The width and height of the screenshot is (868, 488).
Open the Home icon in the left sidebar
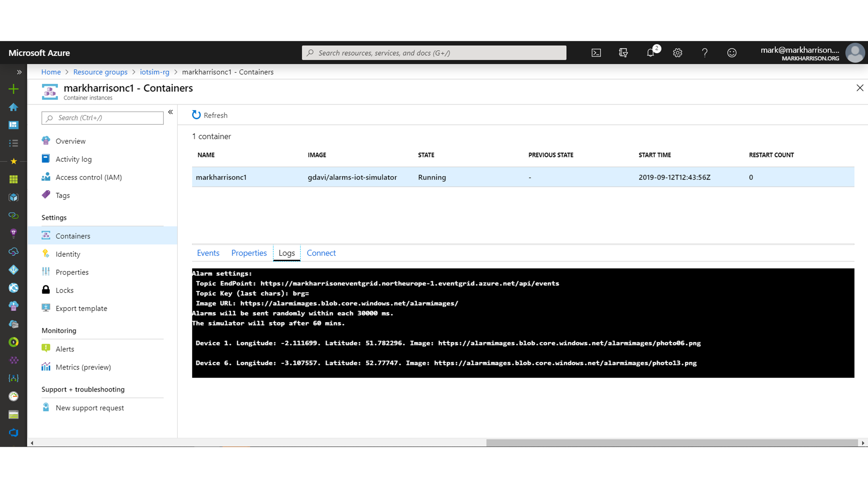(13, 107)
